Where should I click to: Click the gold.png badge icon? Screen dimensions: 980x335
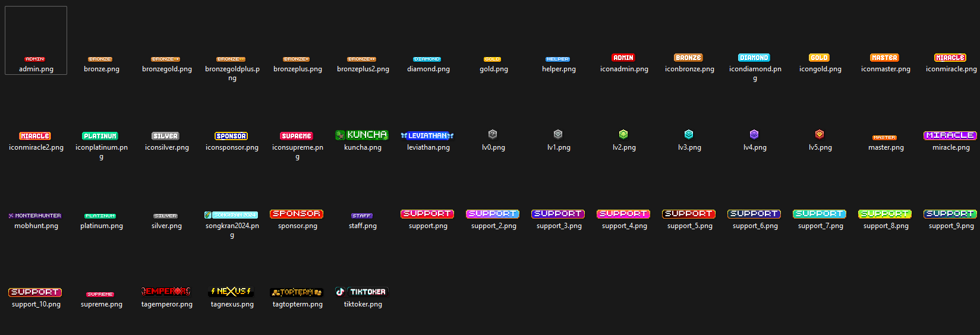coord(493,59)
